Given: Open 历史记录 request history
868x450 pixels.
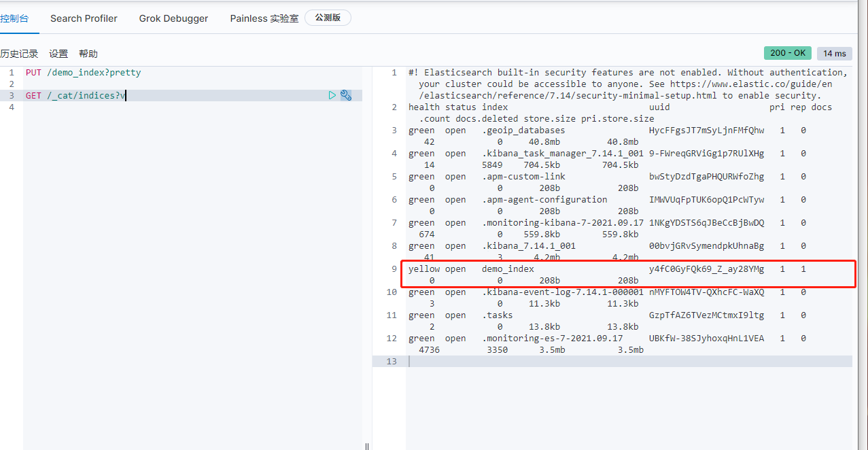Looking at the screenshot, I should pos(19,54).
